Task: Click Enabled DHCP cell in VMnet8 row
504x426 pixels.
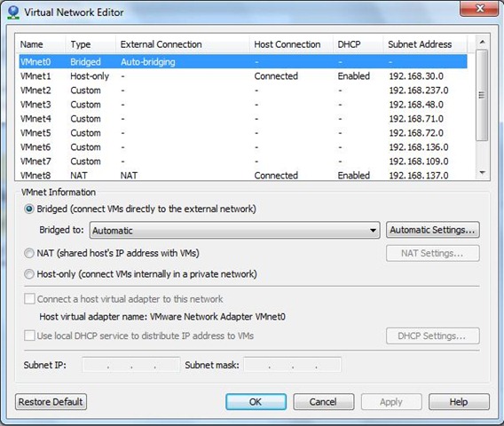Action: point(354,176)
